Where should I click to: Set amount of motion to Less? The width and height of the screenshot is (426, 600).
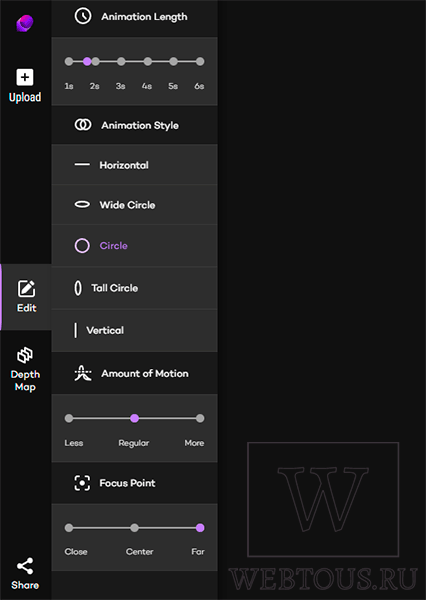(x=69, y=418)
